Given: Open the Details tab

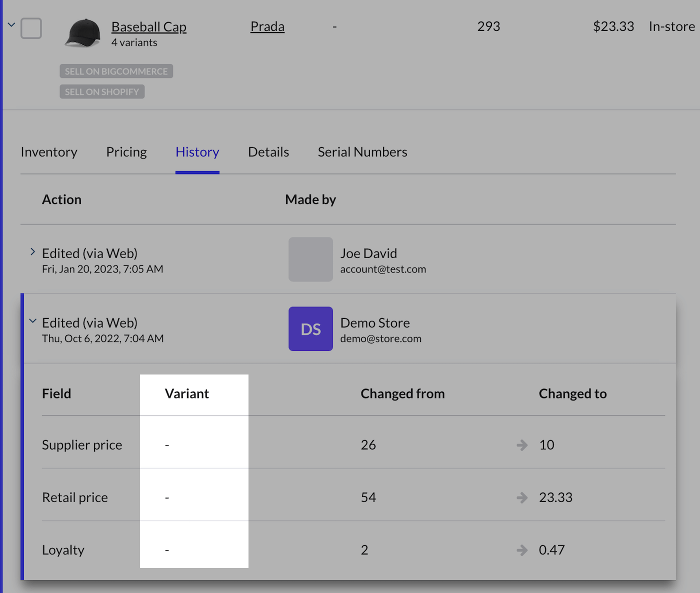Looking at the screenshot, I should (268, 152).
